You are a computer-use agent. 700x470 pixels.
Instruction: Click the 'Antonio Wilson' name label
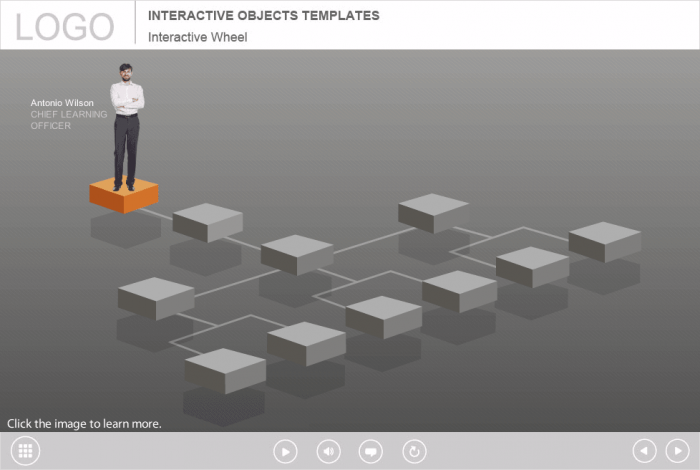point(62,103)
